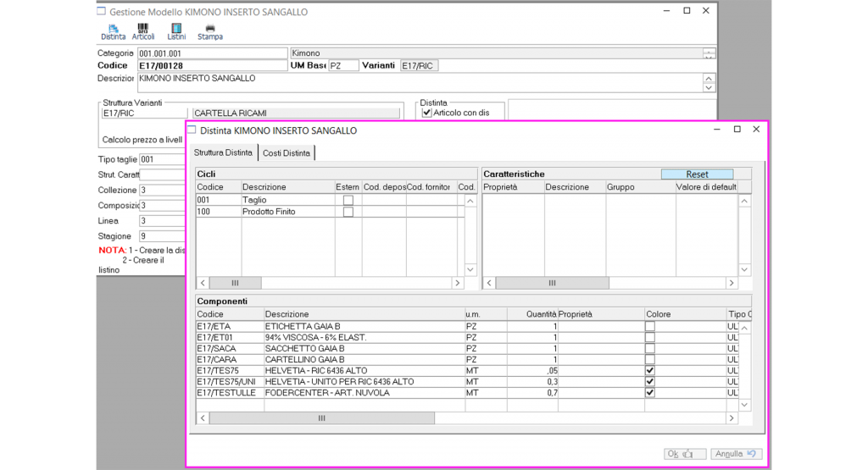Click Cicli list scroll-down arrow
Screen dimensions: 868x470
coord(470,270)
